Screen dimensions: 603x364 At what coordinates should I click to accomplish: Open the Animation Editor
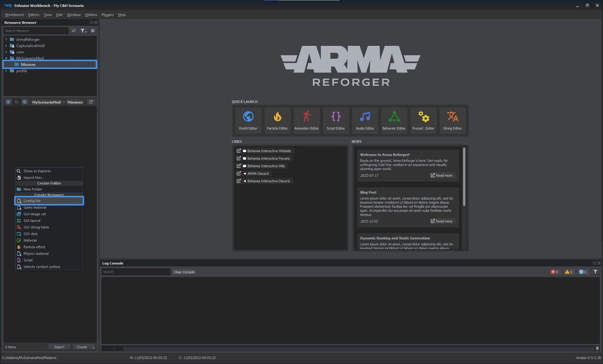tap(307, 120)
